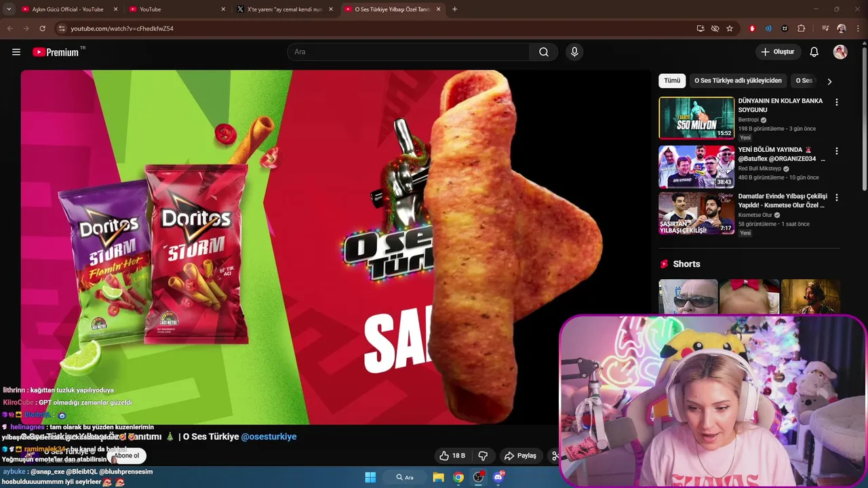Image resolution: width=868 pixels, height=488 pixels.
Task: Select the Tümü filter chip
Action: [672, 81]
